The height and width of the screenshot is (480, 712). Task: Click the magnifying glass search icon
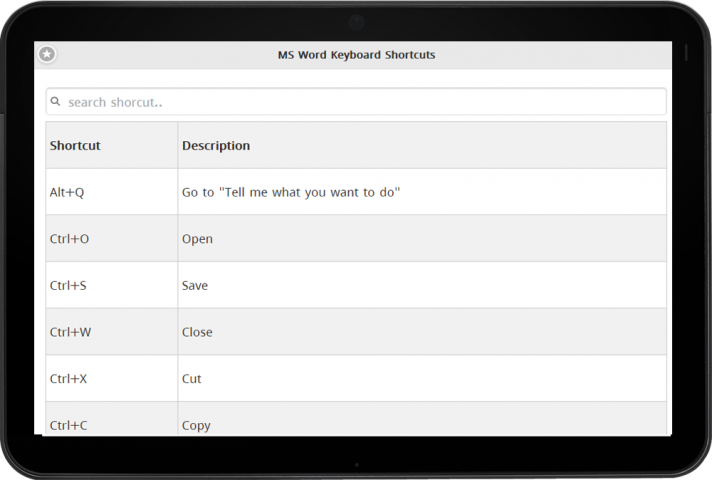56,102
